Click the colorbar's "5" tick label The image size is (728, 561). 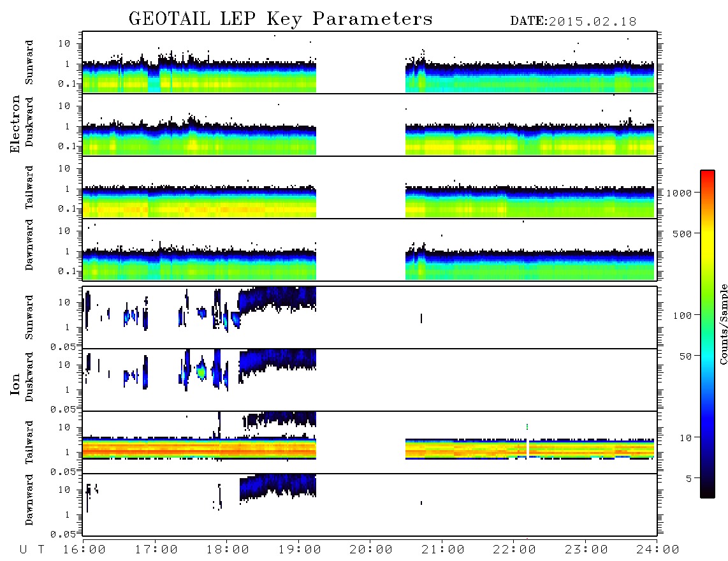click(x=688, y=478)
